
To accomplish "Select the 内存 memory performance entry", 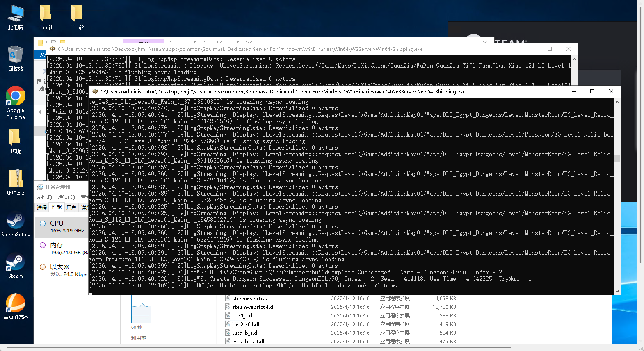I will point(62,248).
